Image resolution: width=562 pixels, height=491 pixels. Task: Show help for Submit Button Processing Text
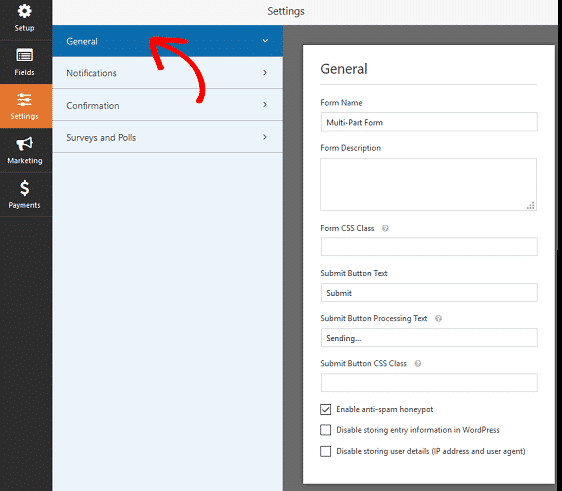(x=438, y=319)
